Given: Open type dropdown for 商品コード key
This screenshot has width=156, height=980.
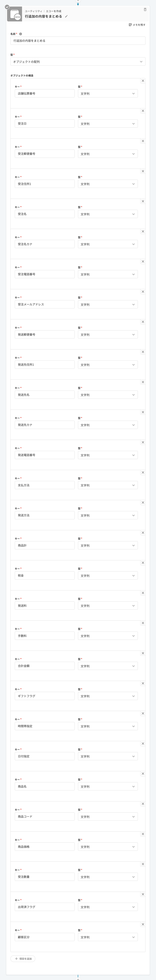Looking at the screenshot, I should (107, 817).
